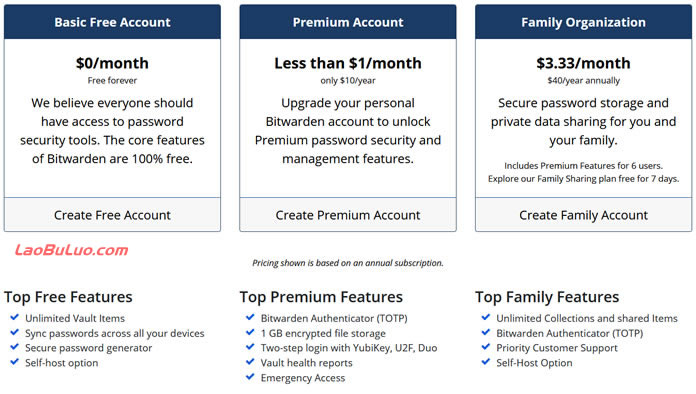
Task: Click the $3.33/month price text
Action: (583, 63)
